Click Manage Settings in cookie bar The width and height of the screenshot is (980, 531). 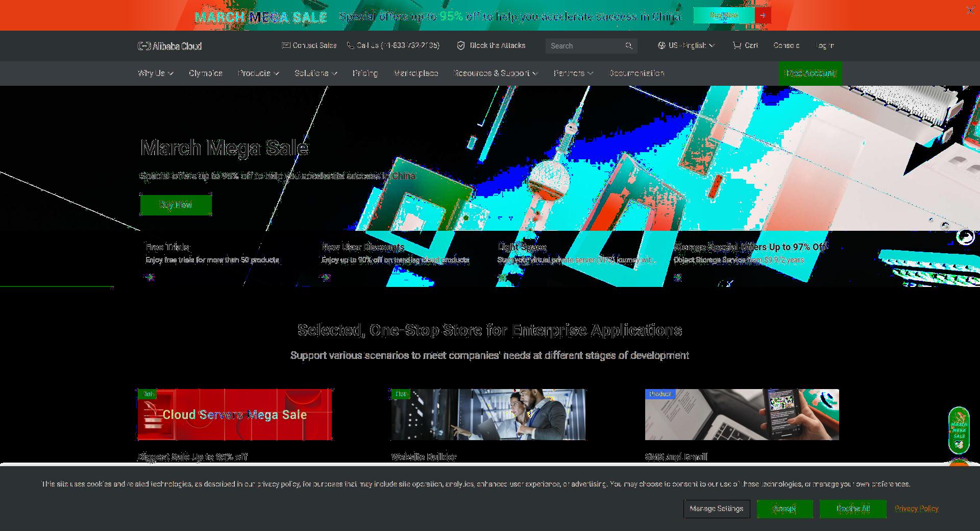(x=717, y=509)
